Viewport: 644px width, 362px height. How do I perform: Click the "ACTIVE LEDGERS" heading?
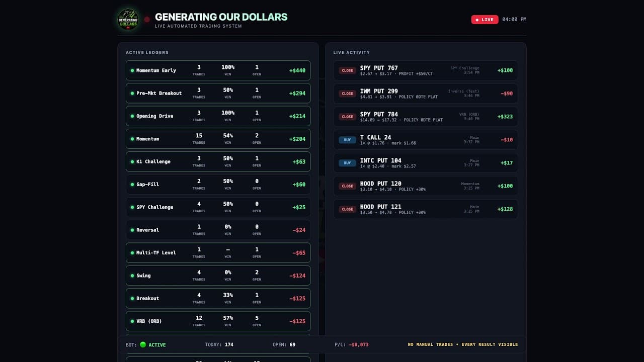point(147,52)
